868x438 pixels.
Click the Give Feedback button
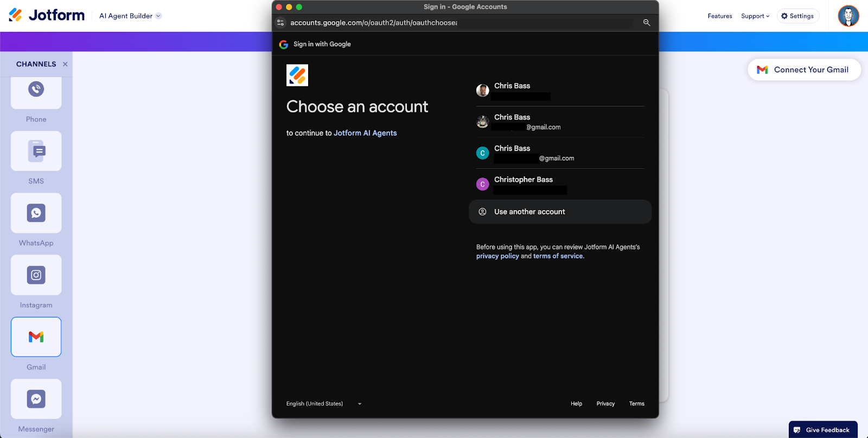click(822, 430)
